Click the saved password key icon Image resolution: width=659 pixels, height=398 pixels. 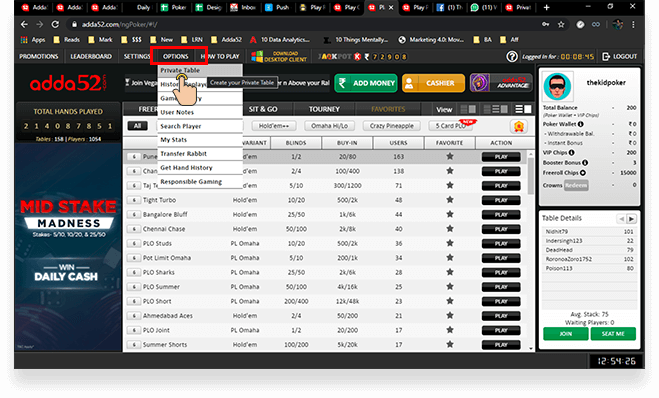point(545,24)
